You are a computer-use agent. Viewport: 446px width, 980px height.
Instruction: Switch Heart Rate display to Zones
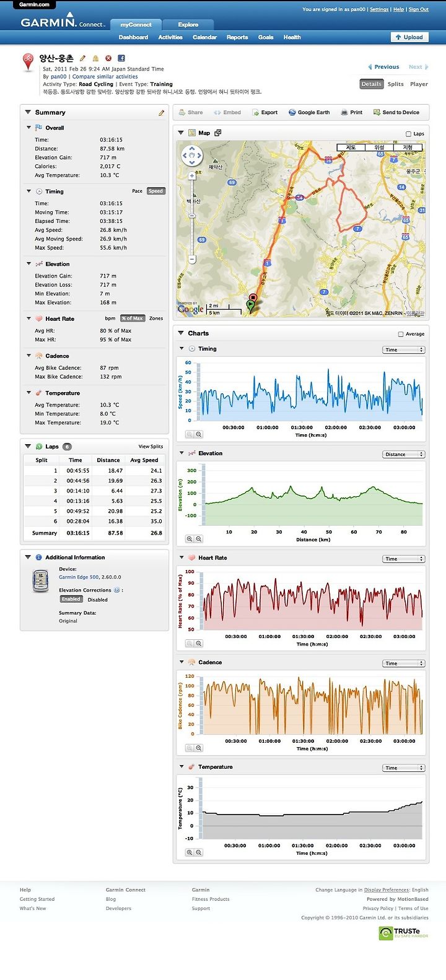point(156,318)
